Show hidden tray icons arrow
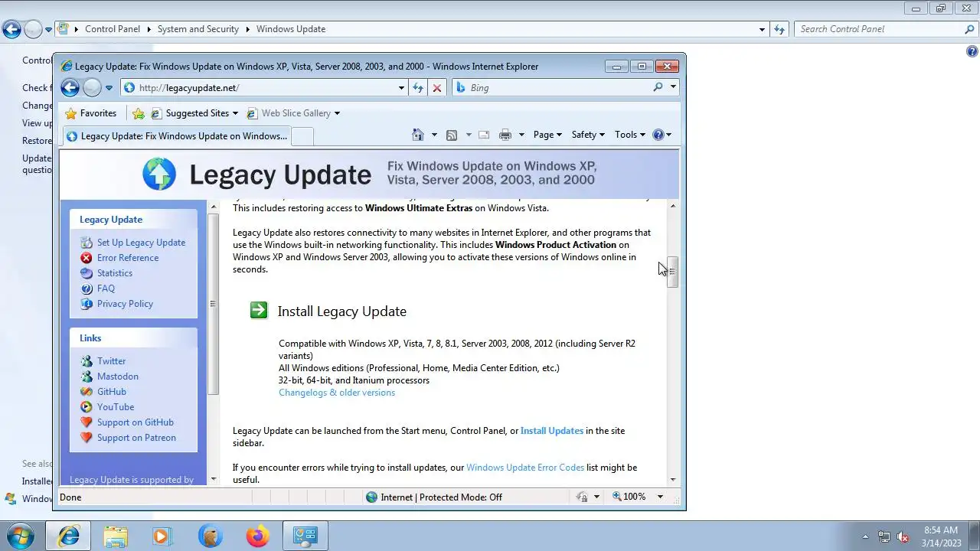The image size is (980, 551). [866, 536]
